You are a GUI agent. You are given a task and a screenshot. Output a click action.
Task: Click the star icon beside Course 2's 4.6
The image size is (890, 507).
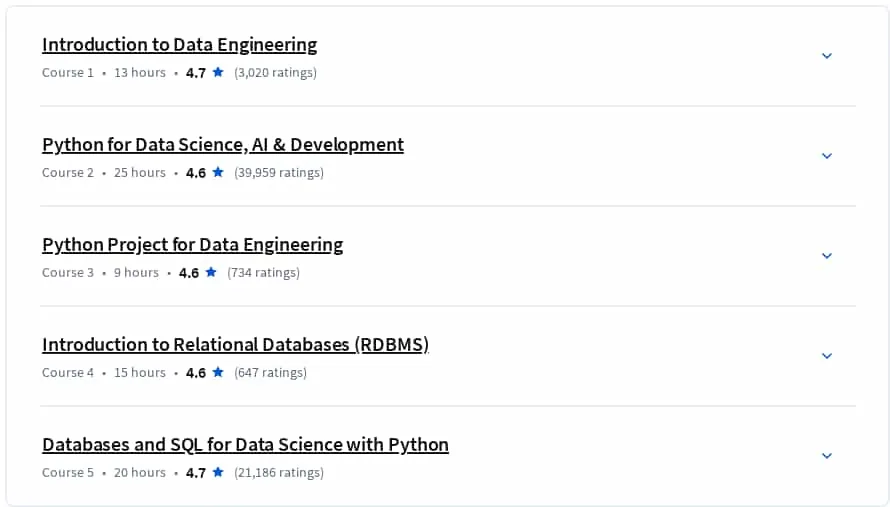click(x=218, y=172)
